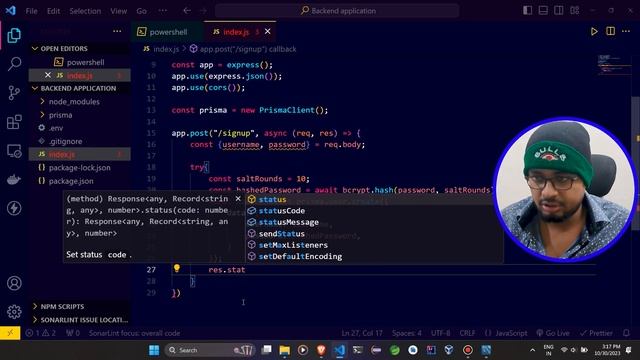The image size is (640, 360).
Task: Split the editor to the right
Action: pos(610,31)
